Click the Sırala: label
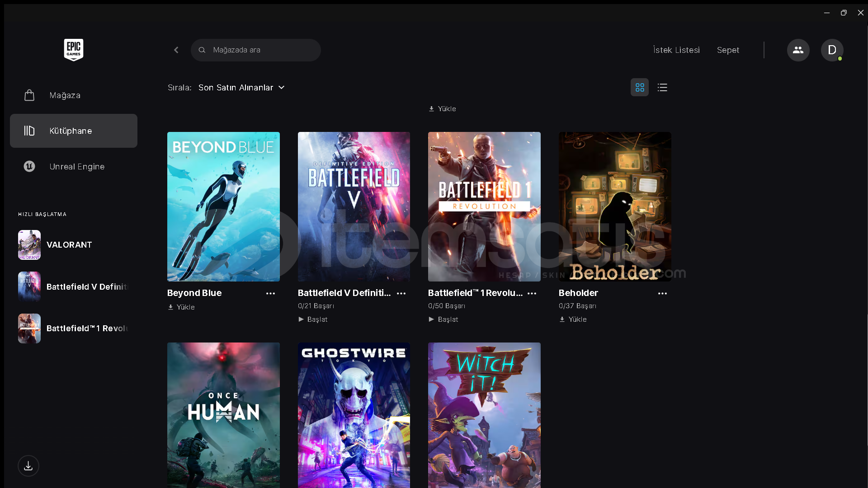868x488 pixels. tap(179, 88)
